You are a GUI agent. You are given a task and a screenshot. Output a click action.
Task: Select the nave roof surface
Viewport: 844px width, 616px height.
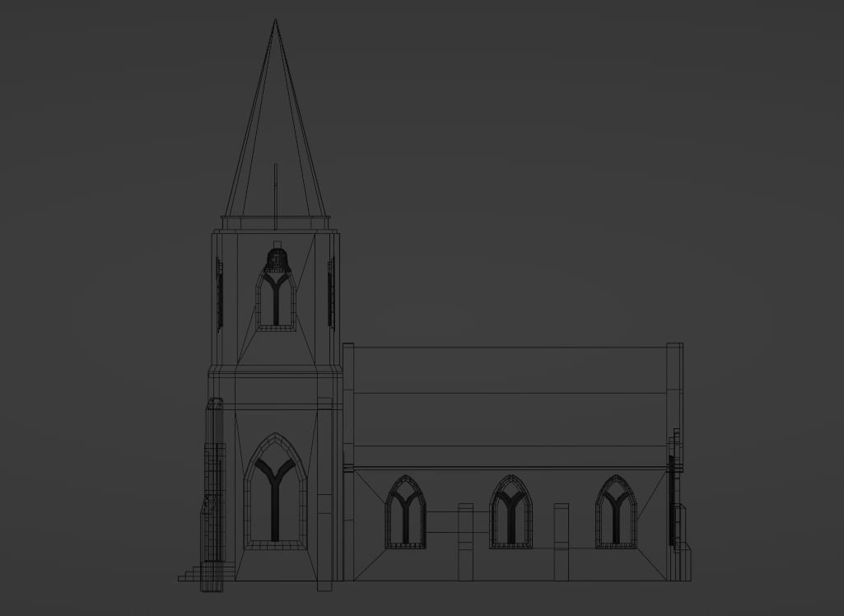point(511,406)
